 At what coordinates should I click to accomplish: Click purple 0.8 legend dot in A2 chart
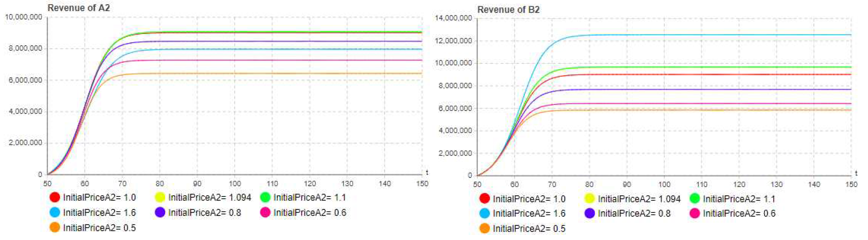pyautogui.click(x=160, y=212)
